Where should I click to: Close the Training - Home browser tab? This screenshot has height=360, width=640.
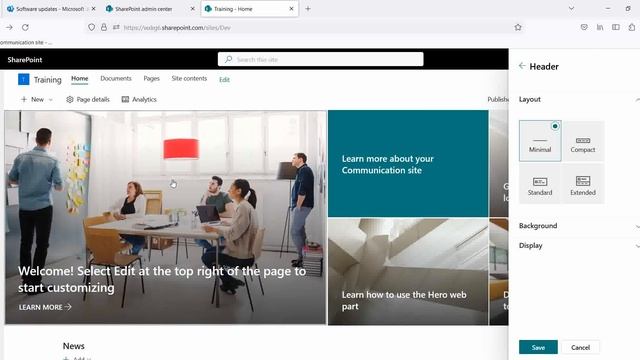click(291, 9)
